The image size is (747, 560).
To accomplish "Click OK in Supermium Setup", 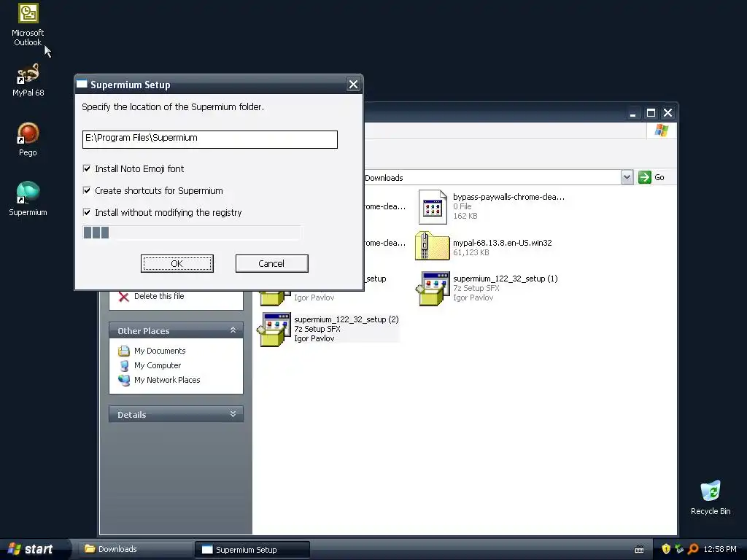I will tap(177, 263).
